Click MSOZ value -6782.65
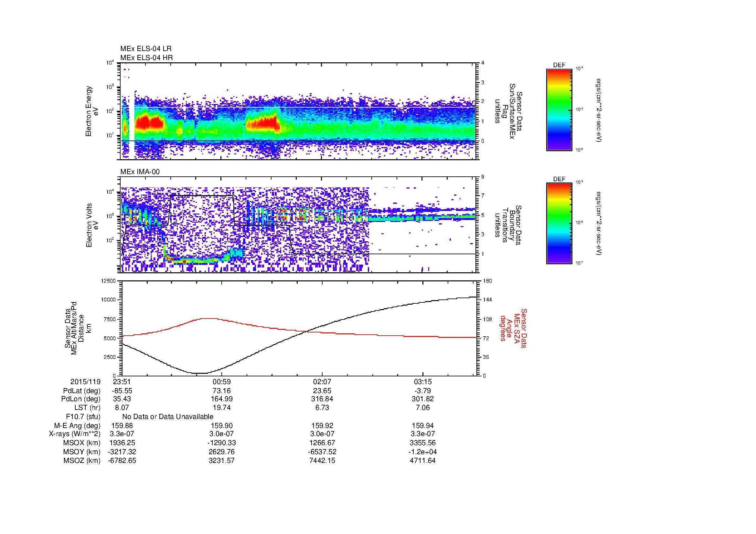This screenshot has height=534, width=756. [122, 461]
